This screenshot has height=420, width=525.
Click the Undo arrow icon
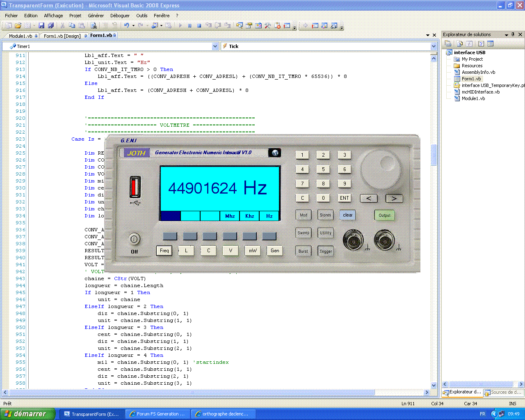pos(127,25)
